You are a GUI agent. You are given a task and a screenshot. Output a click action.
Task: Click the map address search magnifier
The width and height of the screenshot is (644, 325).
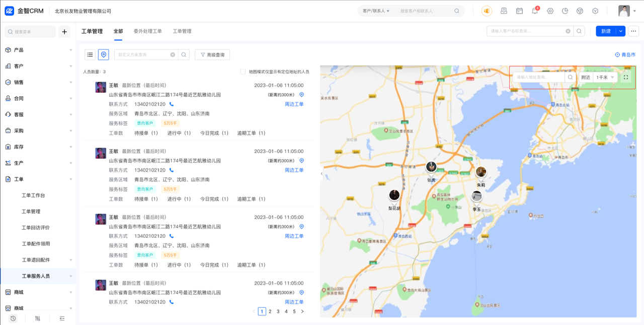click(570, 77)
